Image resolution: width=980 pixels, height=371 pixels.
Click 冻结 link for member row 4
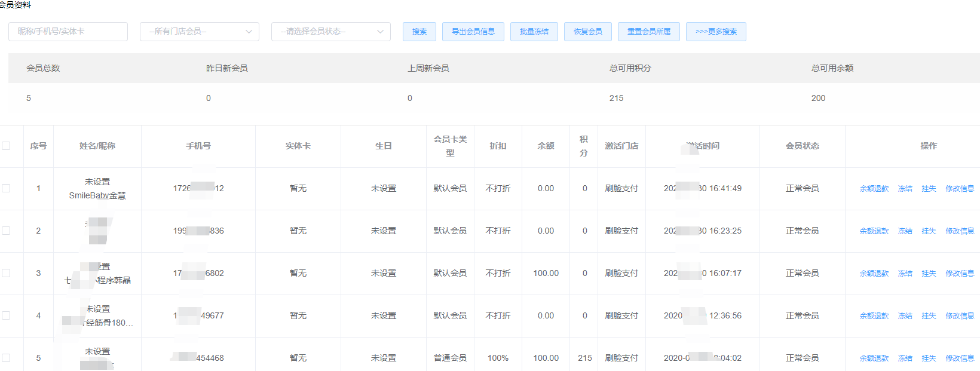pos(905,316)
